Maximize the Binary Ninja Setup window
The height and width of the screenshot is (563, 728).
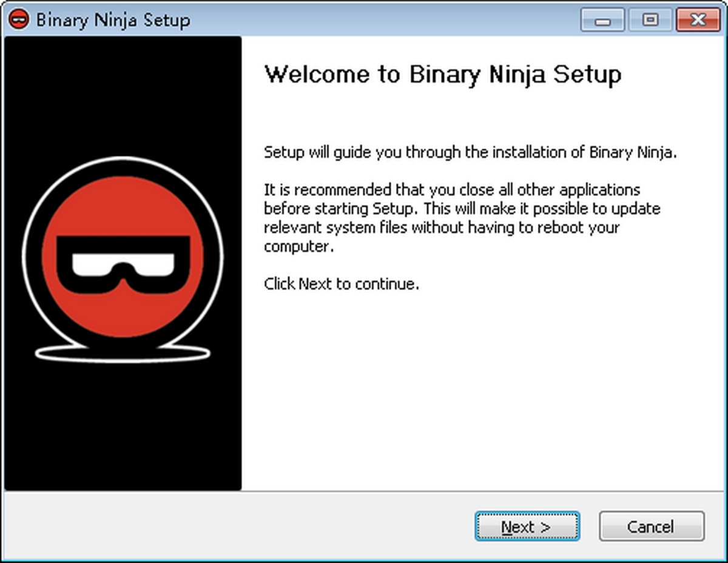coord(649,20)
